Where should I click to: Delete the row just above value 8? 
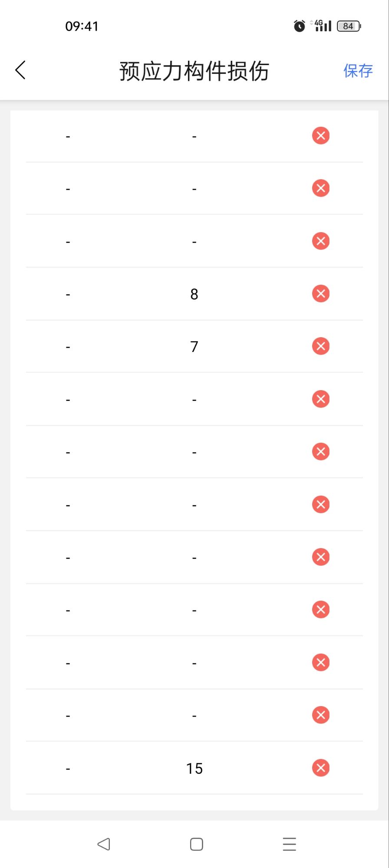click(321, 241)
